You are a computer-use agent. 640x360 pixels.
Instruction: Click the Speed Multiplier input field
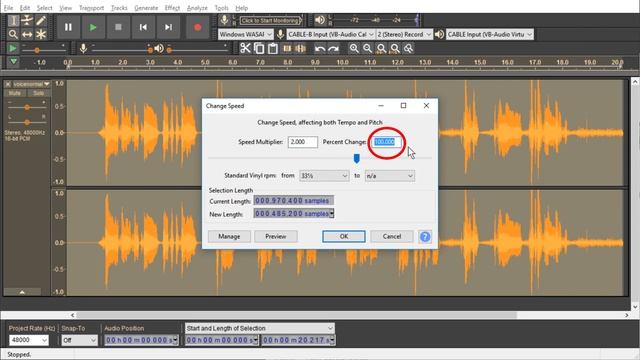coord(303,142)
